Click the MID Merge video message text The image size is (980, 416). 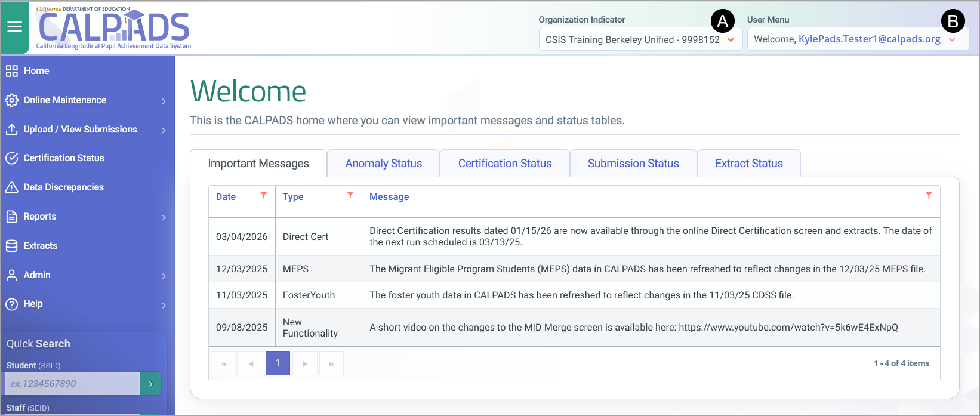click(634, 328)
